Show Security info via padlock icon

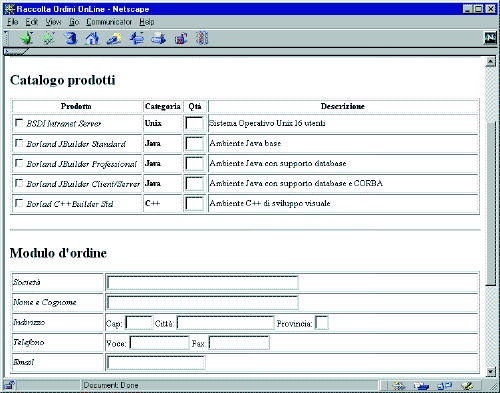pyautogui.click(x=181, y=38)
